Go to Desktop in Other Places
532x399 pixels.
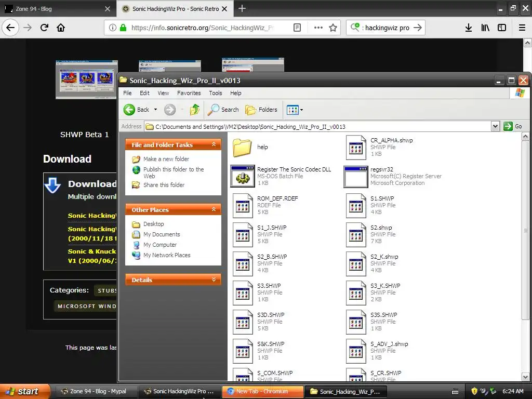[153, 224]
